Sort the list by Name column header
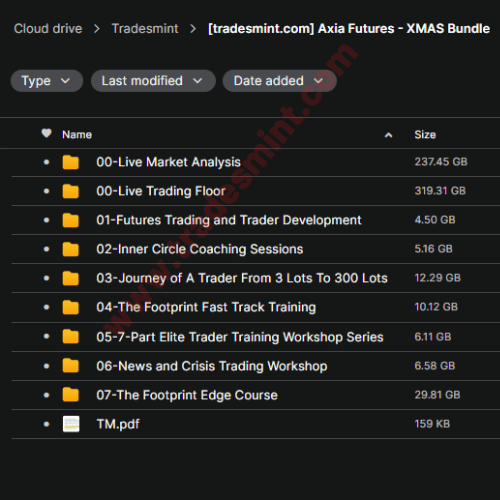The width and height of the screenshot is (500, 500). coord(77,135)
